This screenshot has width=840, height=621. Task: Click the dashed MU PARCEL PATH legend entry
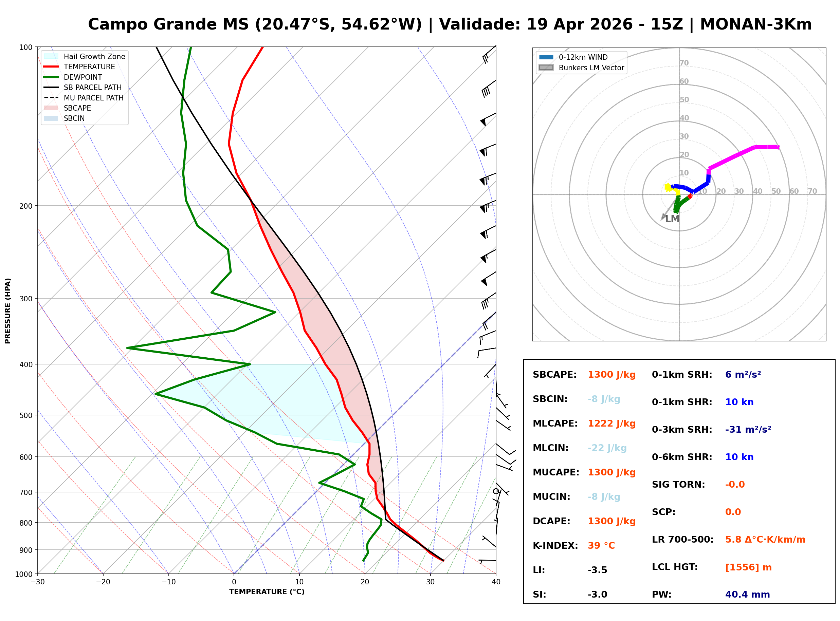[x=51, y=98]
